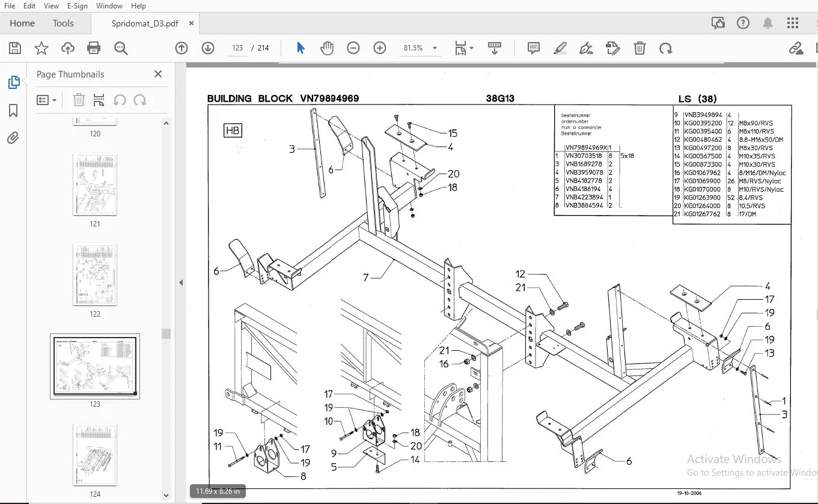818x504 pixels.
Task: Rotate thumbnail pages clockwise
Action: [140, 100]
